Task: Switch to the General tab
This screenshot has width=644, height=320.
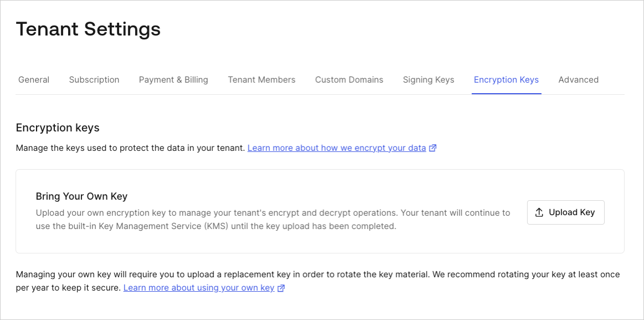Action: click(x=33, y=79)
